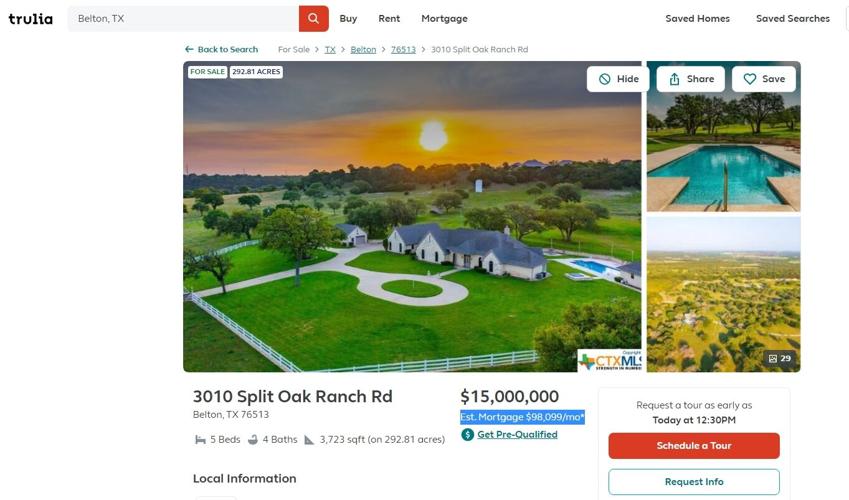Save the home with the heart button

point(764,79)
